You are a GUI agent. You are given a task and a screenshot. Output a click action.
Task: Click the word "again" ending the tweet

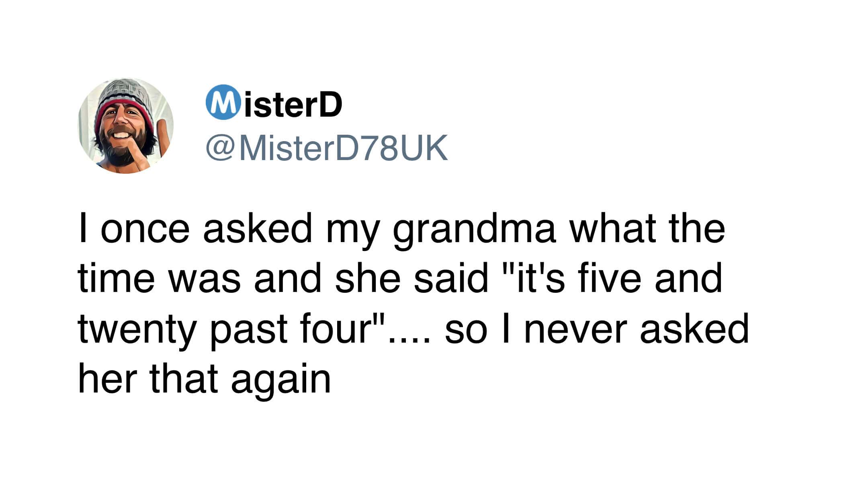point(281,380)
